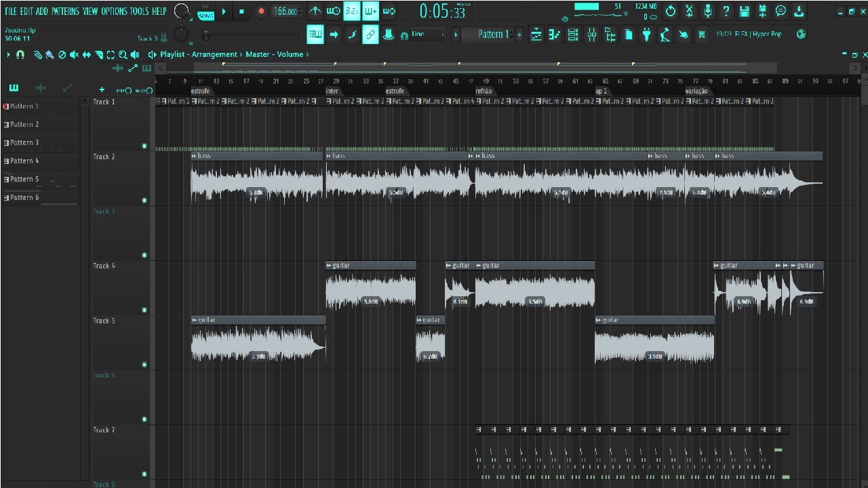Open first bass clip menu arrow
Image resolution: width=868 pixels, height=488 pixels.
(x=194, y=156)
